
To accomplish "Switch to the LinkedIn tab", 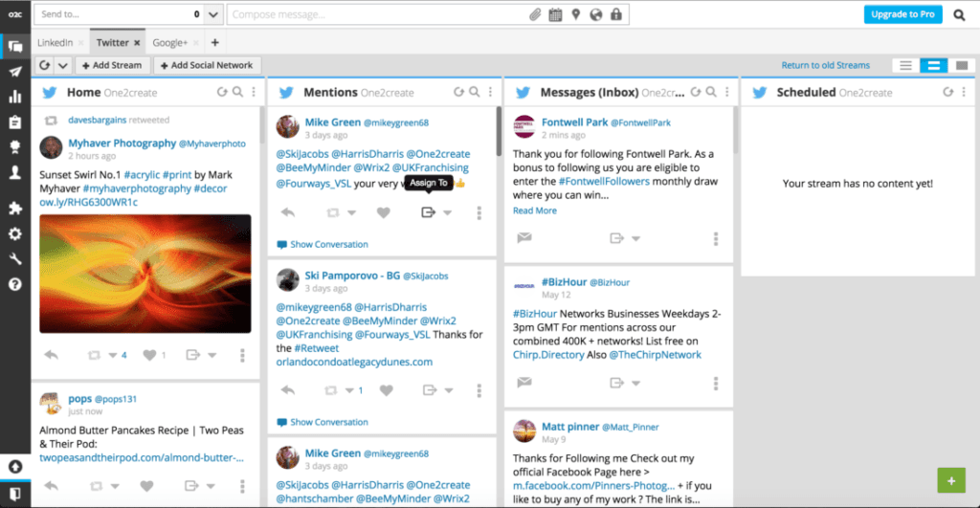I will coord(55,42).
